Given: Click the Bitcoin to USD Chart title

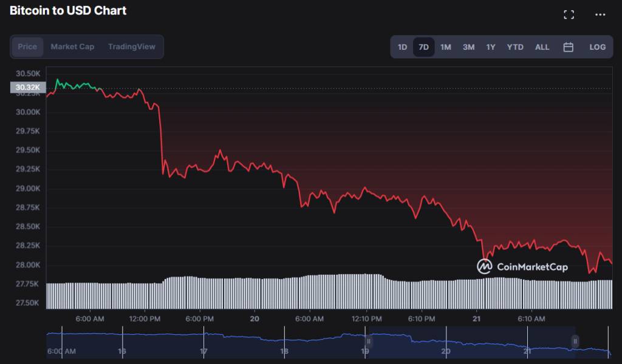Looking at the screenshot, I should [x=68, y=10].
